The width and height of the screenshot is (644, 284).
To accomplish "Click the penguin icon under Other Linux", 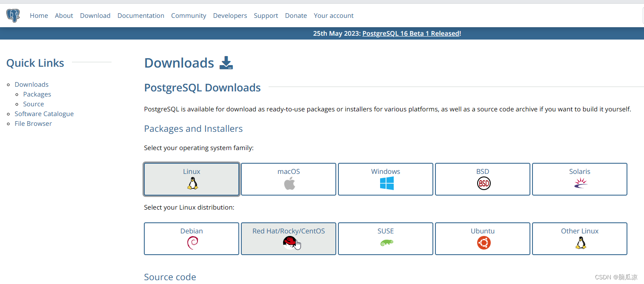I will click(581, 243).
